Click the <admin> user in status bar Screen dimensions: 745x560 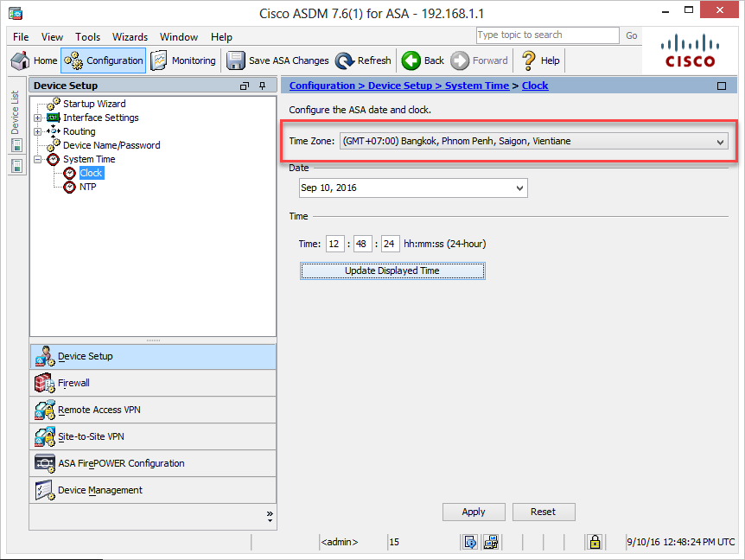point(340,542)
